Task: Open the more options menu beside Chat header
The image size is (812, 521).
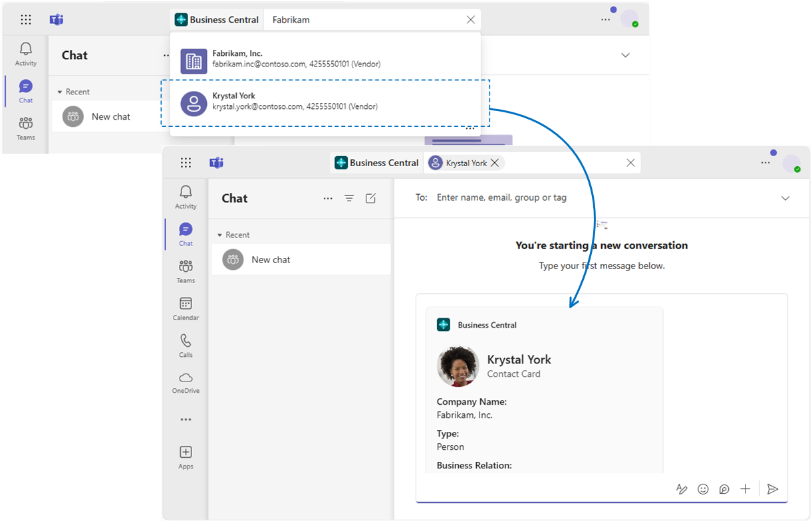Action: point(328,198)
